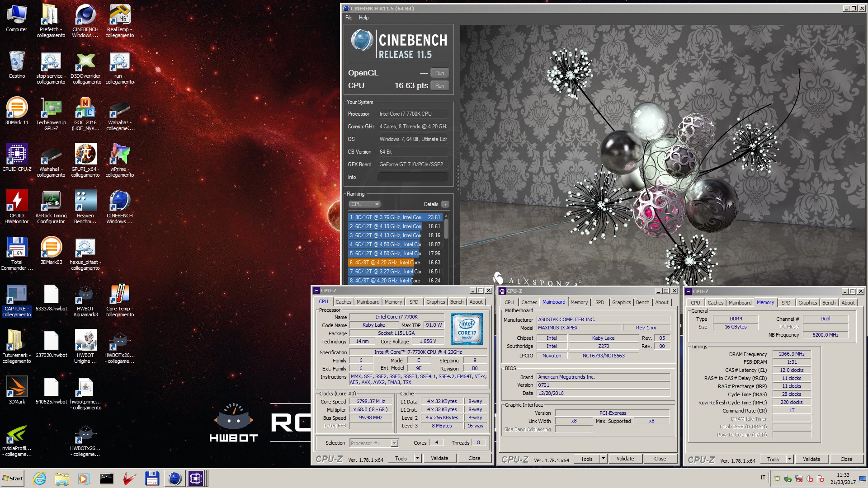Switch to Caches tab in first CPU-Z

[x=343, y=302]
